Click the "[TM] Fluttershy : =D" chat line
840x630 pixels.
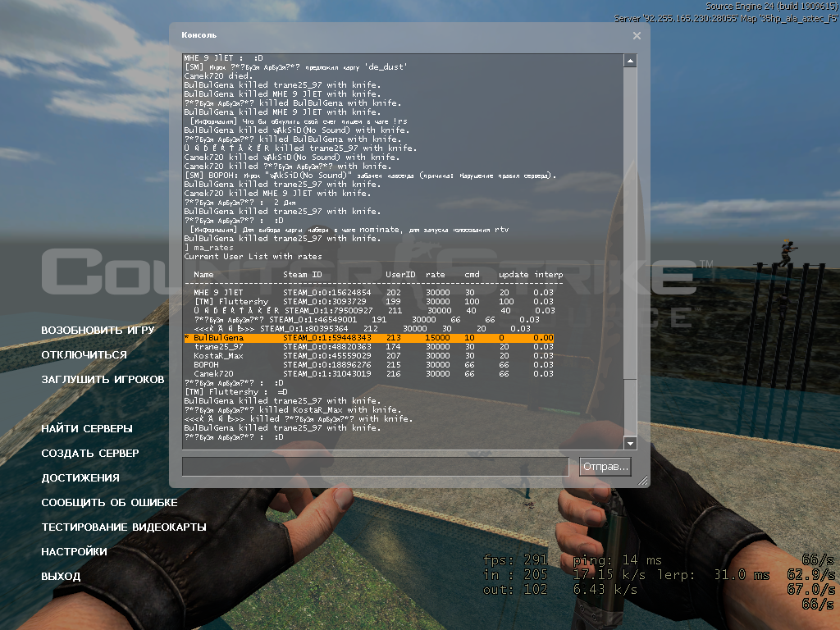click(235, 392)
